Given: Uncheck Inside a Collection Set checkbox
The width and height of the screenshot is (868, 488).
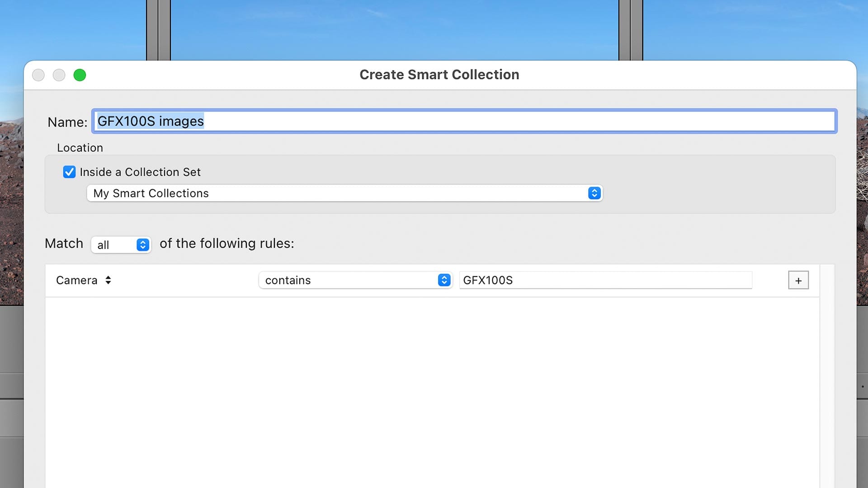Looking at the screenshot, I should point(69,172).
